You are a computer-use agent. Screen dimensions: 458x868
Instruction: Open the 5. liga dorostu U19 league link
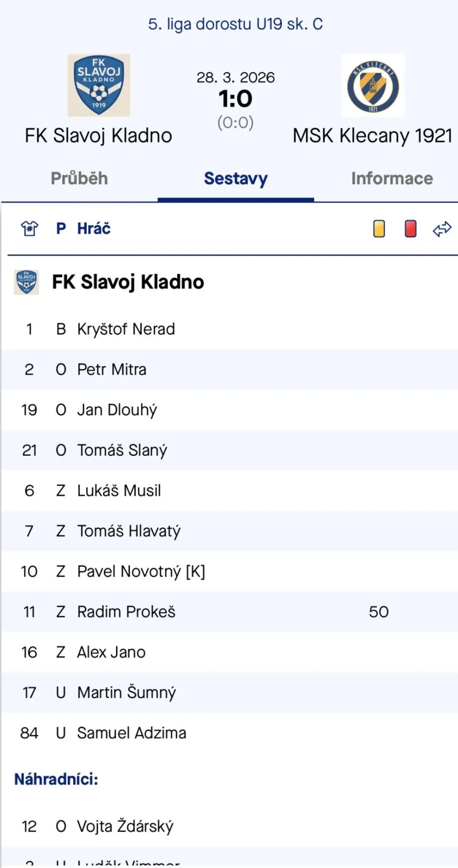(x=235, y=24)
